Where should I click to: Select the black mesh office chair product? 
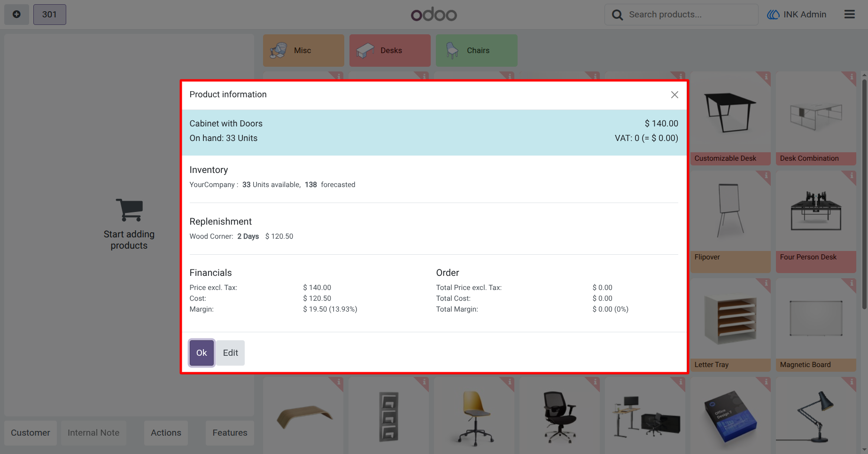tap(559, 416)
